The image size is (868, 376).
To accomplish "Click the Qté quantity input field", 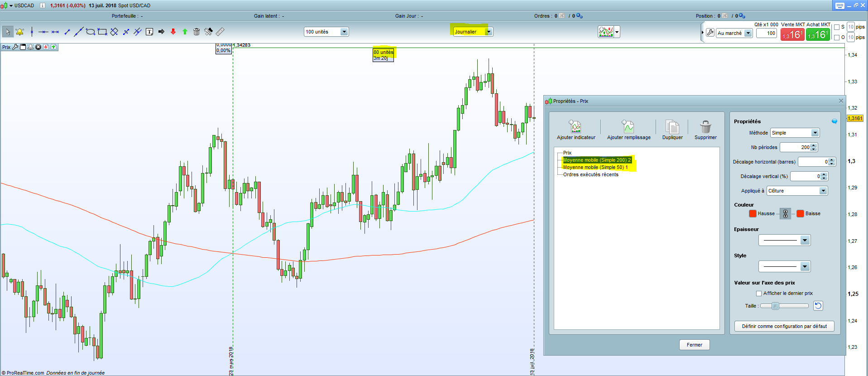I will pyautogui.click(x=767, y=33).
